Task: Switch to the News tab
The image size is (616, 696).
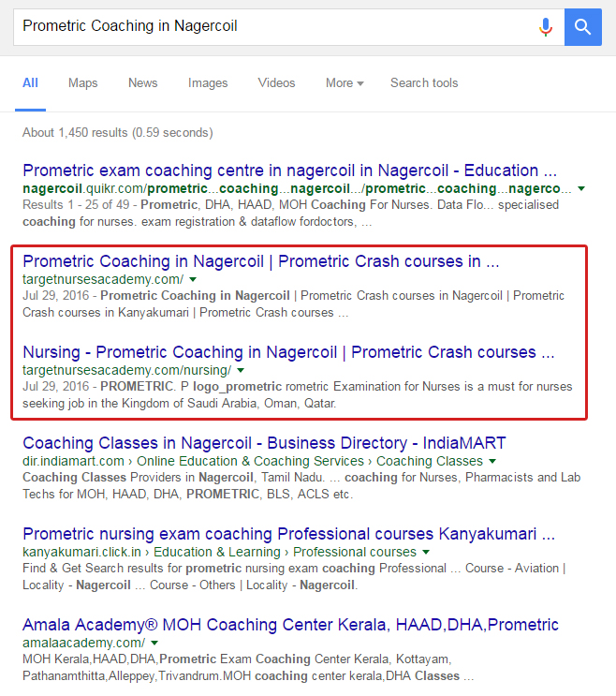Action: point(142,83)
